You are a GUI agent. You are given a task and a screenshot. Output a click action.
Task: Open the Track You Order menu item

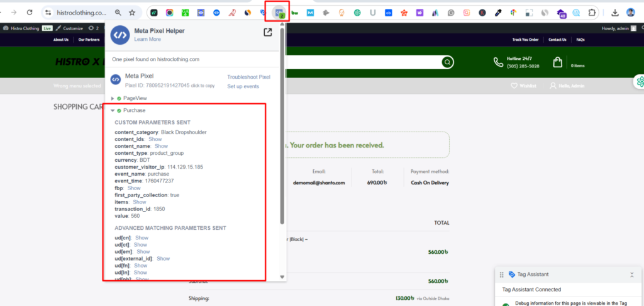pos(525,40)
